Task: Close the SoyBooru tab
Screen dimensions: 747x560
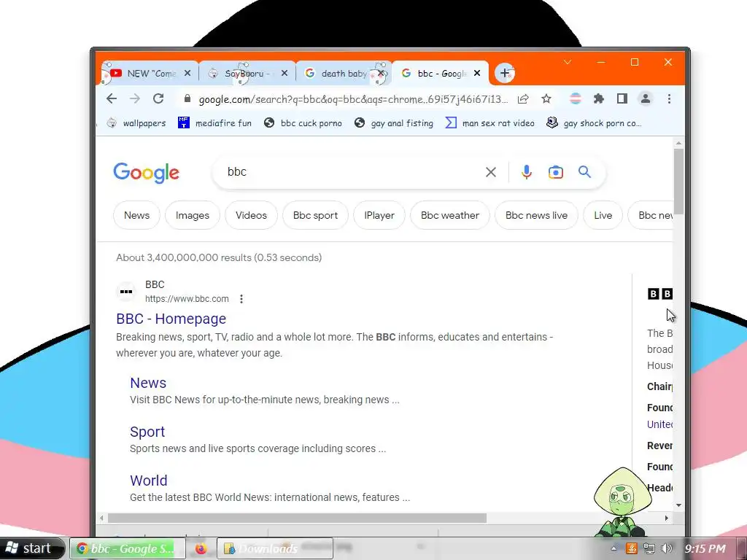Action: (285, 74)
